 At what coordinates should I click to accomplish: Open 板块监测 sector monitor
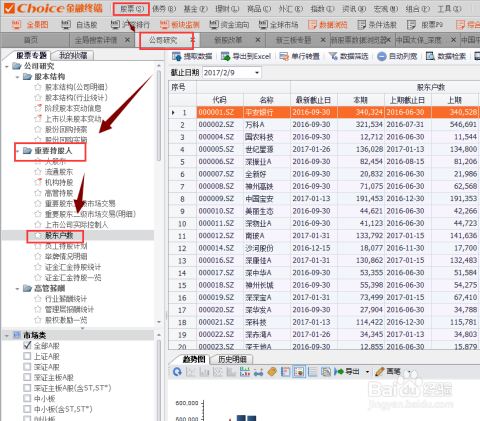[x=179, y=24]
